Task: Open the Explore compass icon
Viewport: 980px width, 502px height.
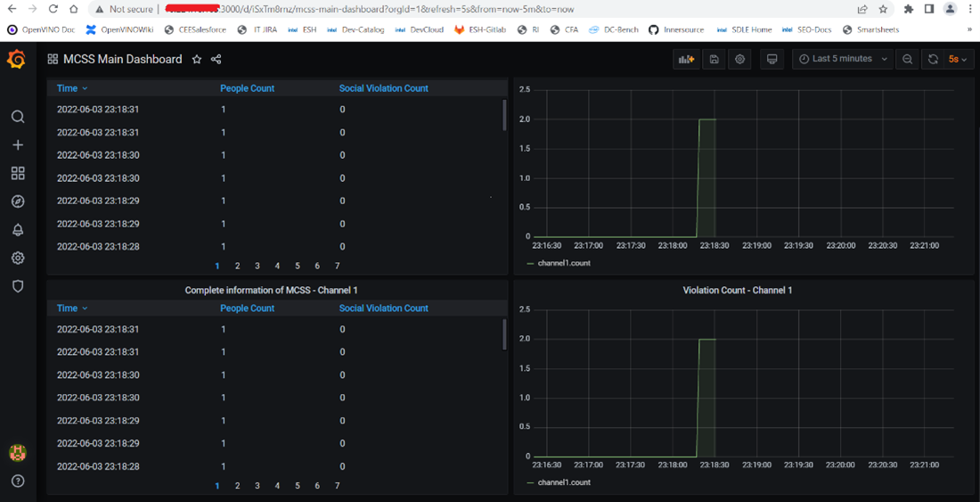Action: 18,202
